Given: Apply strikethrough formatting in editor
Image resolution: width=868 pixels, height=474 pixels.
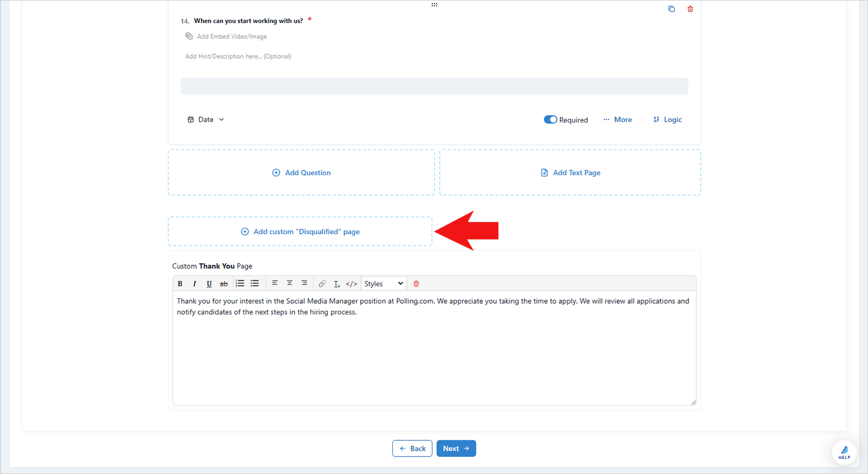Looking at the screenshot, I should (x=223, y=284).
